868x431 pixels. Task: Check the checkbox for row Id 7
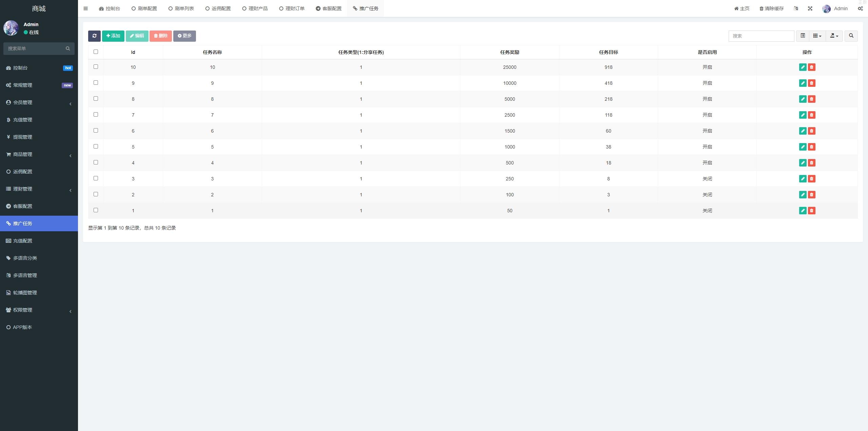[x=96, y=115]
